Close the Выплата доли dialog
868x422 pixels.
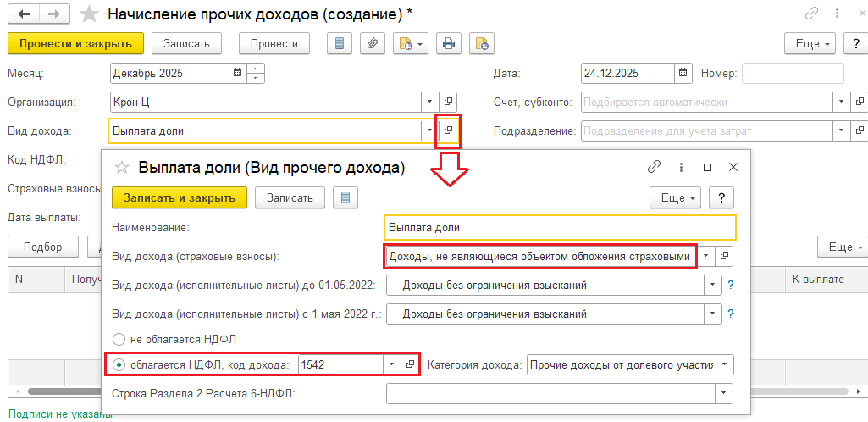(x=733, y=167)
